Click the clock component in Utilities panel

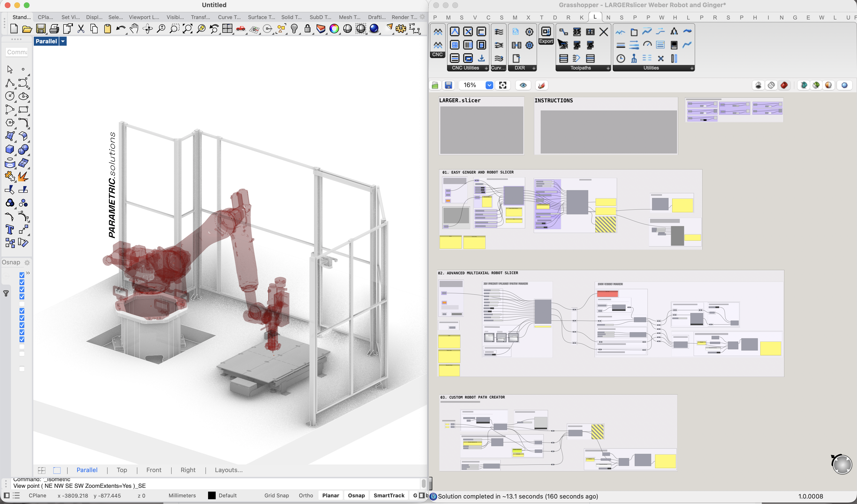621,59
